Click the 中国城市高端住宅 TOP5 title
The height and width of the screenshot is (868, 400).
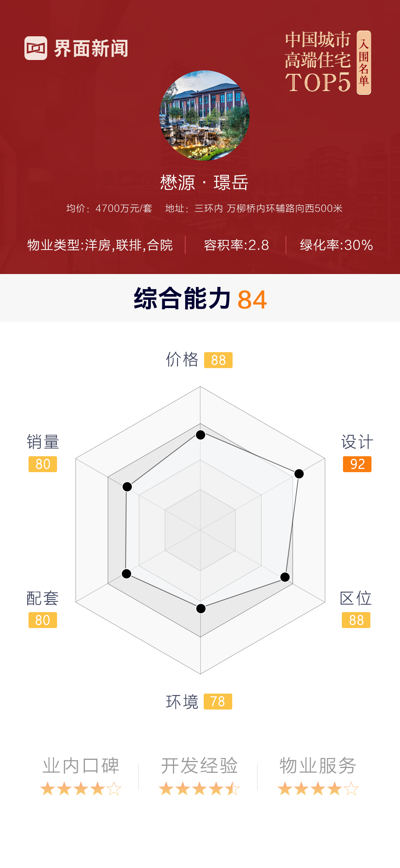pos(318,61)
